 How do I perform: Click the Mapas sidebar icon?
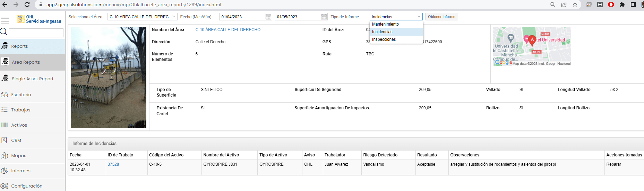pos(5,155)
